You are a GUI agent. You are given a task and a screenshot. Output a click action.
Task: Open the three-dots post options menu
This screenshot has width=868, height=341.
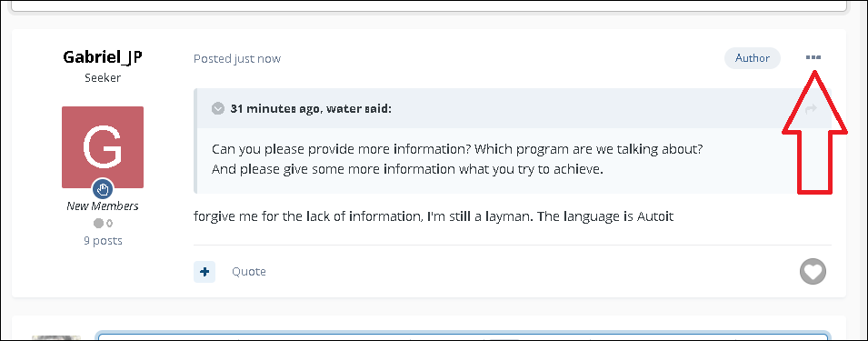[x=813, y=57]
